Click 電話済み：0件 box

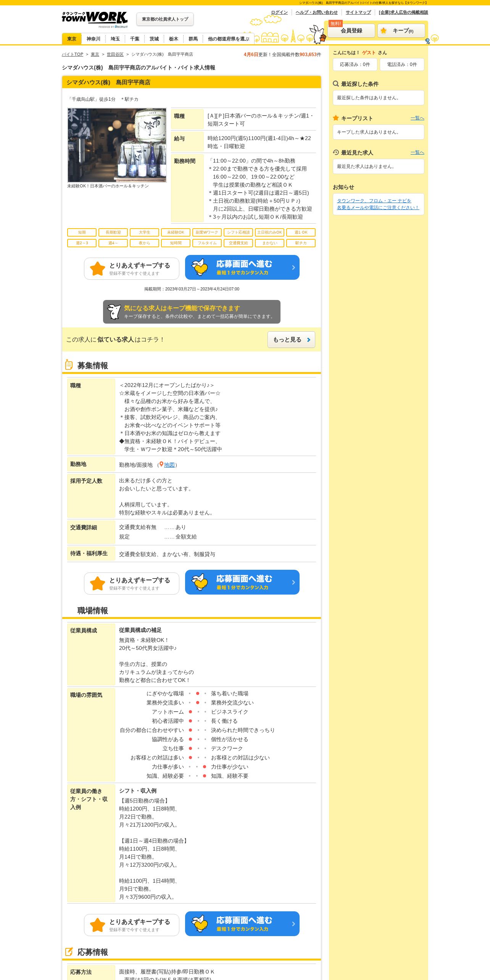coord(402,64)
